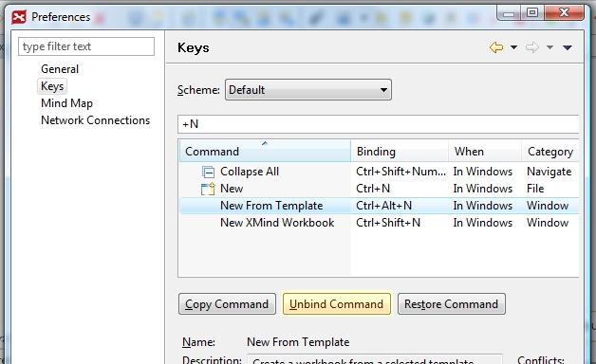Click the Unbind Command button
This screenshot has height=364, width=596.
click(337, 304)
